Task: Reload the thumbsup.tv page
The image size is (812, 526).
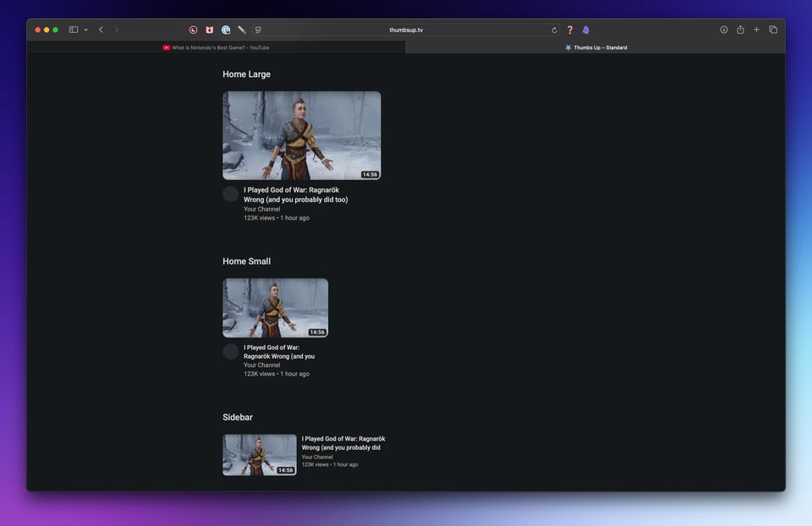Action: click(555, 30)
